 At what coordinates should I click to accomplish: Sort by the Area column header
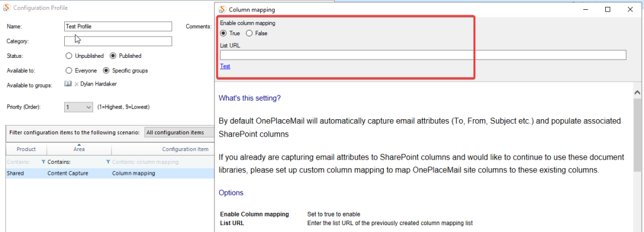(79, 149)
